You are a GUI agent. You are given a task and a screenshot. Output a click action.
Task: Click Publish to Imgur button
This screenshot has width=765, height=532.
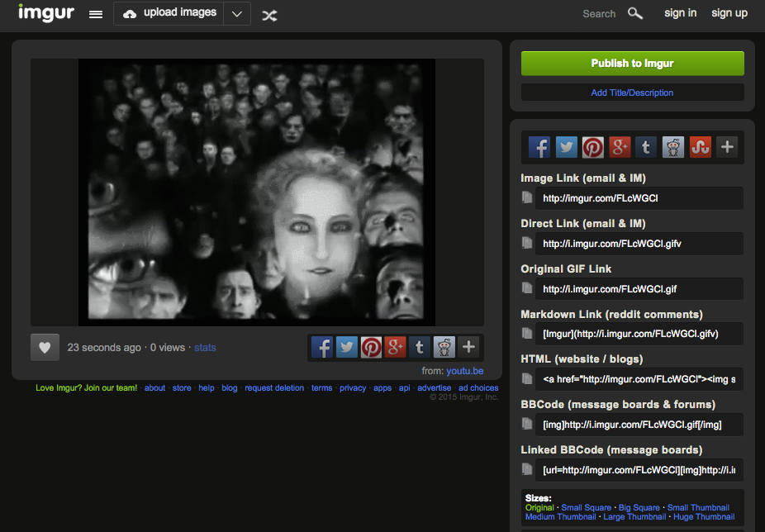[632, 64]
